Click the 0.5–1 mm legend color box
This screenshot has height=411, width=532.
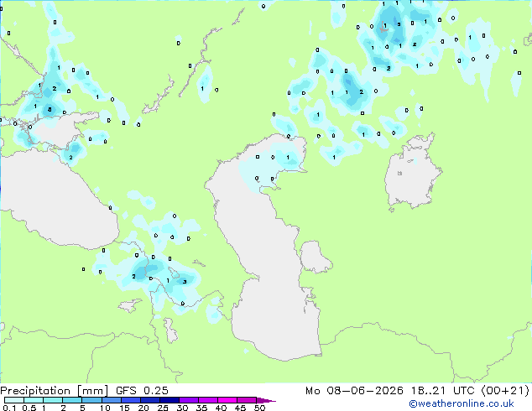tap(34, 400)
